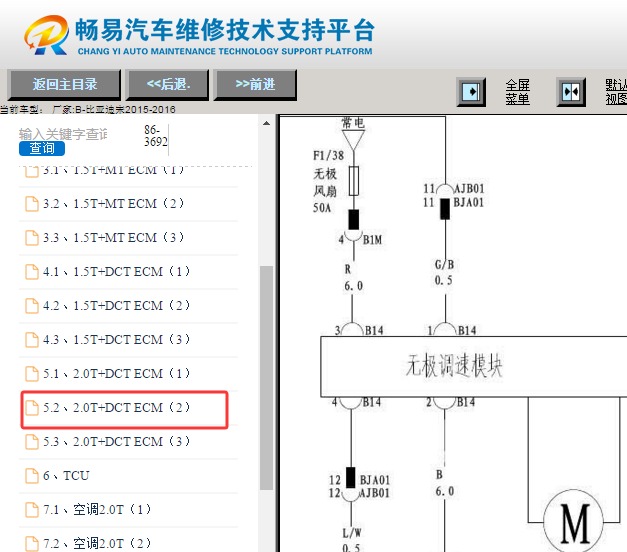This screenshot has width=627, height=552.
Task: Click the G/B wire color label
Action: tap(444, 264)
